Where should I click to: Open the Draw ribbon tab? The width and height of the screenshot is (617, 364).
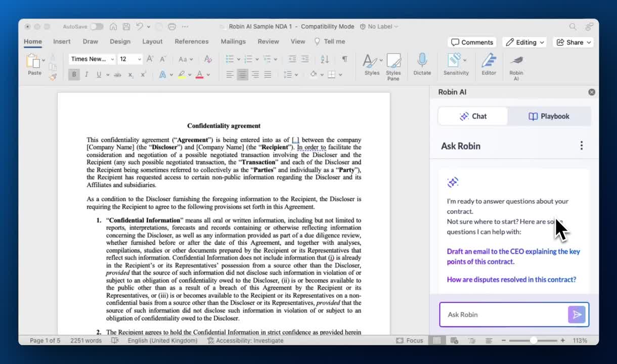[x=91, y=41]
